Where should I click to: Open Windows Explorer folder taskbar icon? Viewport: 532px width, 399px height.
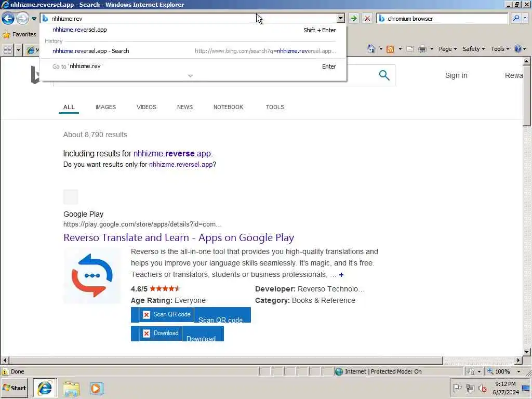coord(71,389)
